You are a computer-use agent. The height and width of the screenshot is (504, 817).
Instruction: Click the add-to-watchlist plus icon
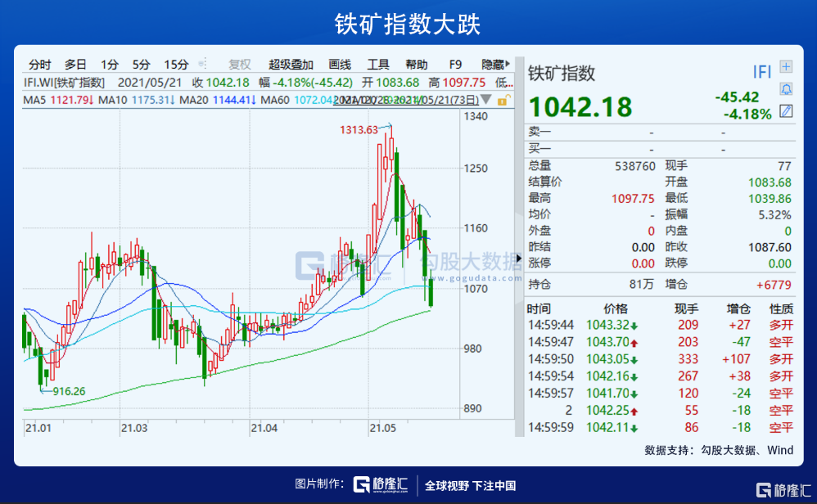click(786, 67)
